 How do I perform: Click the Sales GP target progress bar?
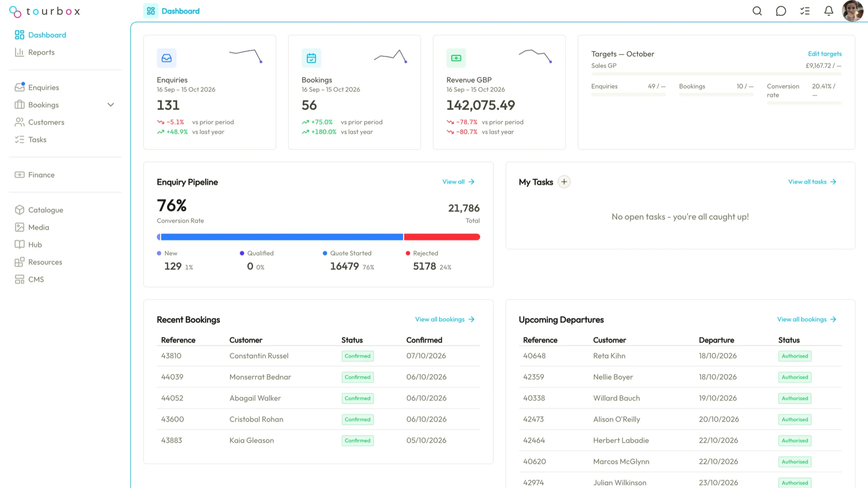717,74
